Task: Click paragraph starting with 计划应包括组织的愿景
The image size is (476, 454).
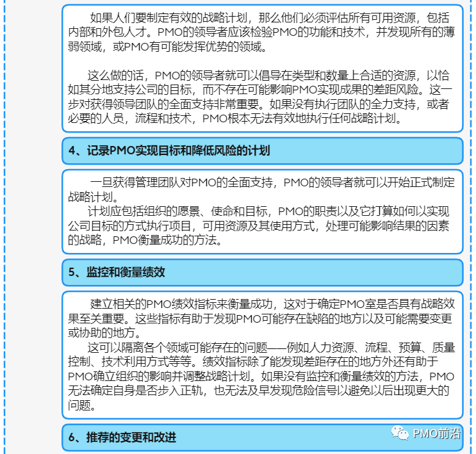Action: point(258,225)
